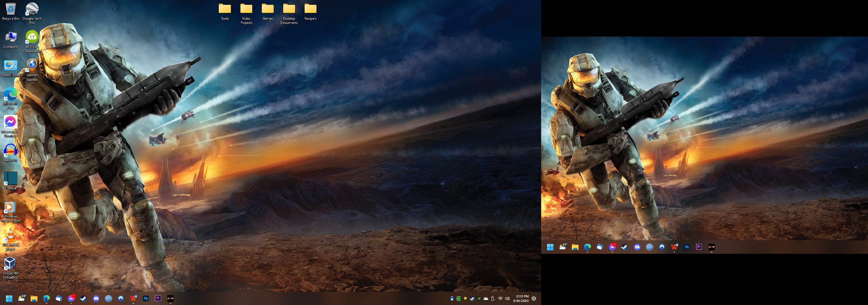Screen dimensions: 868x305
Task: Open 4K Video Downloader shortcut
Action: pos(32,38)
